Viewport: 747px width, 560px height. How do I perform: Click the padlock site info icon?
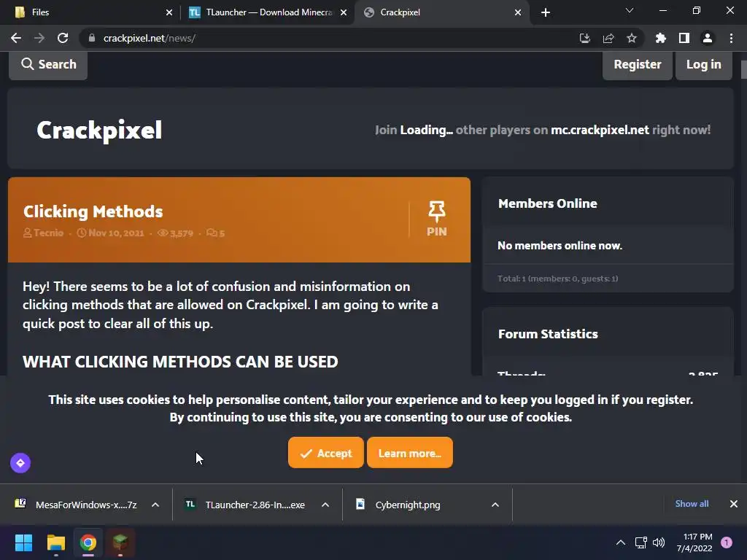[x=92, y=38]
